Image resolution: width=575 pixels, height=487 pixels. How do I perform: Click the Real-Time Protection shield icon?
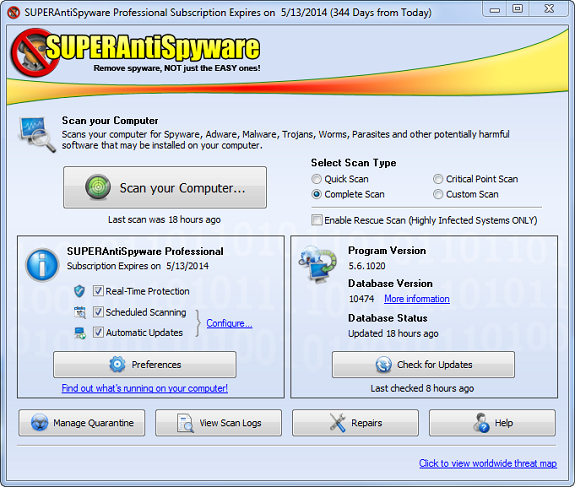(x=79, y=291)
